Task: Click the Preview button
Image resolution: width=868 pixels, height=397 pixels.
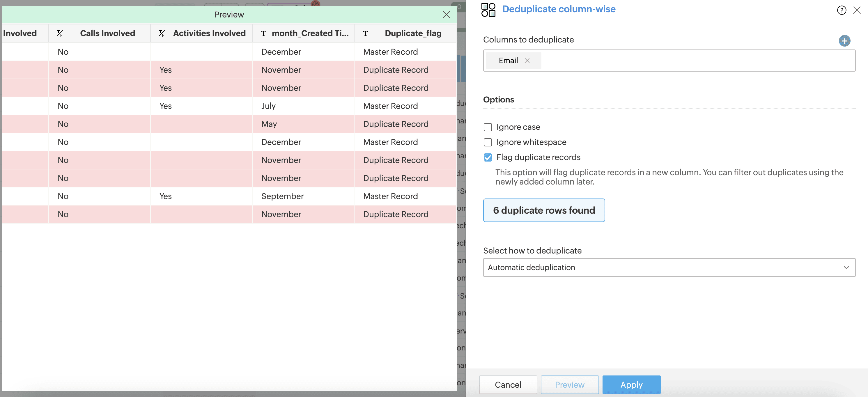Action: 569,384
